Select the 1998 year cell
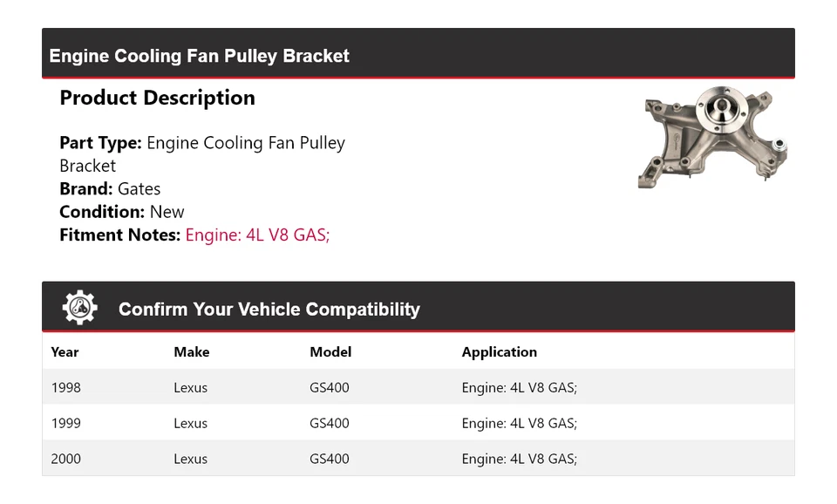The image size is (837, 504). coord(65,387)
